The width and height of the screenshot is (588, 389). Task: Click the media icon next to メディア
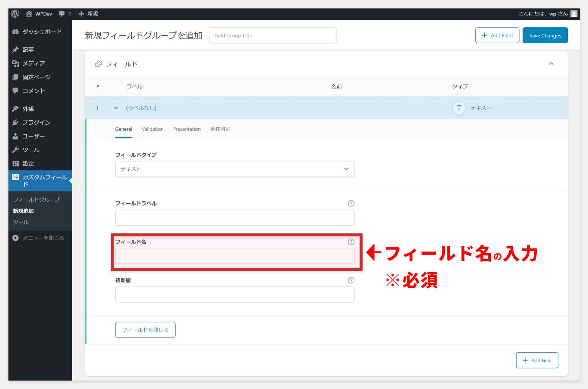(15, 63)
